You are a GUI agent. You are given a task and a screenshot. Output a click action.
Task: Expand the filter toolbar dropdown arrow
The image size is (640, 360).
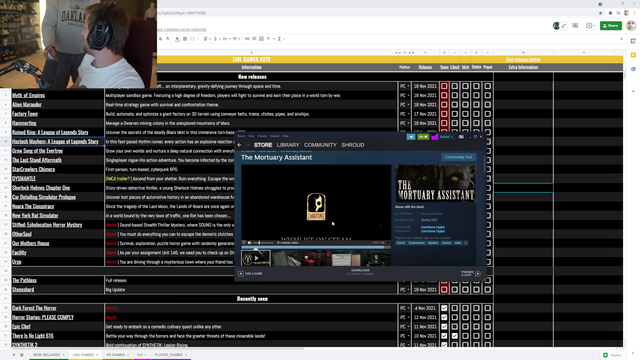[273, 39]
